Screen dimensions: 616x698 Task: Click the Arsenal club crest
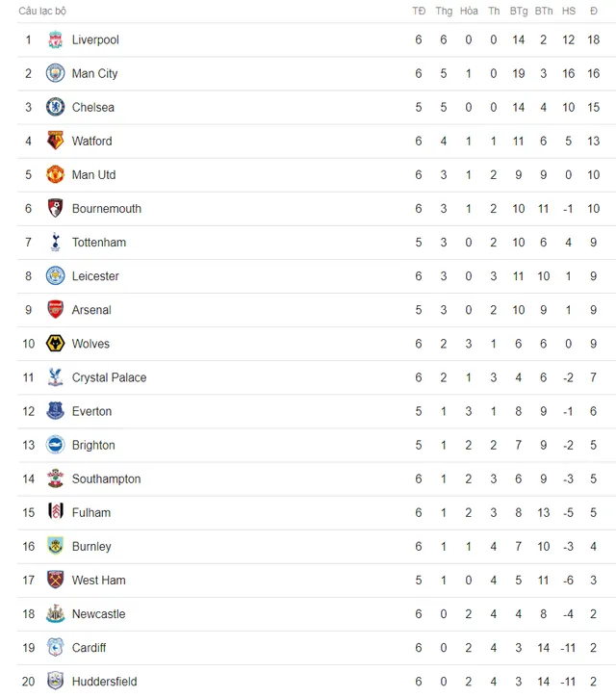[x=55, y=309]
